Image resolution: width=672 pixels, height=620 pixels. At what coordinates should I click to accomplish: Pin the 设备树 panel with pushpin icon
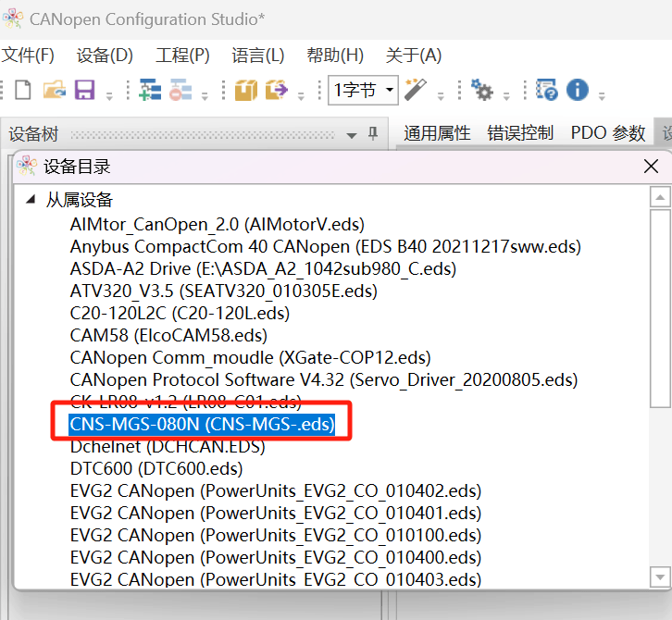[x=373, y=133]
